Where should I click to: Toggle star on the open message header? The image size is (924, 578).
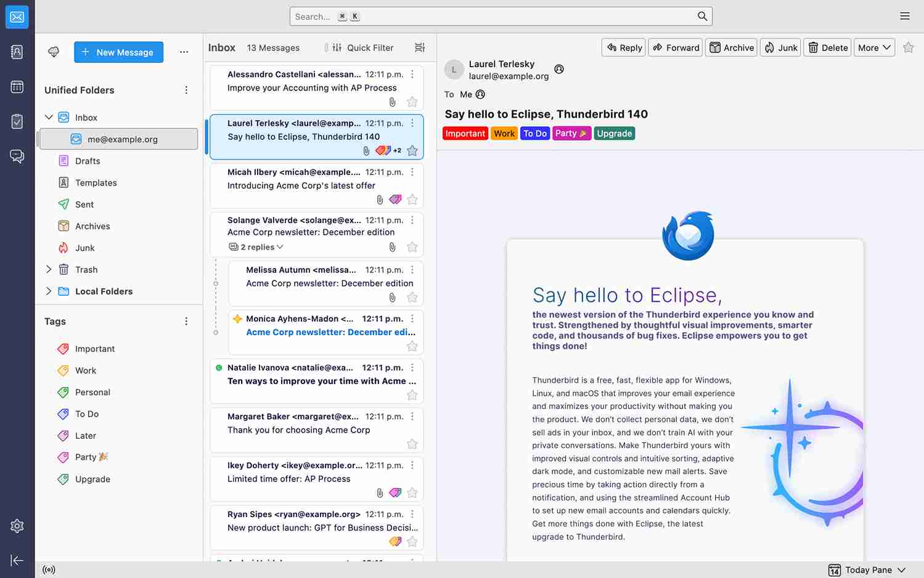pyautogui.click(x=908, y=47)
